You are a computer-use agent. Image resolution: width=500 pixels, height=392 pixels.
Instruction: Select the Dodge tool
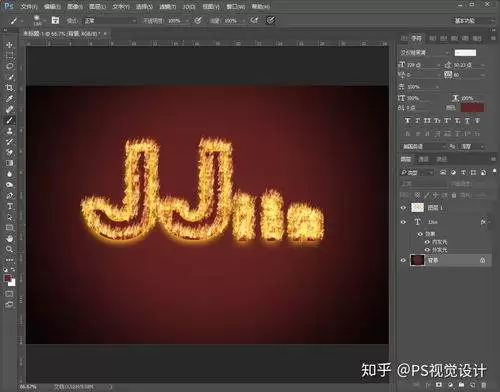tap(9, 185)
